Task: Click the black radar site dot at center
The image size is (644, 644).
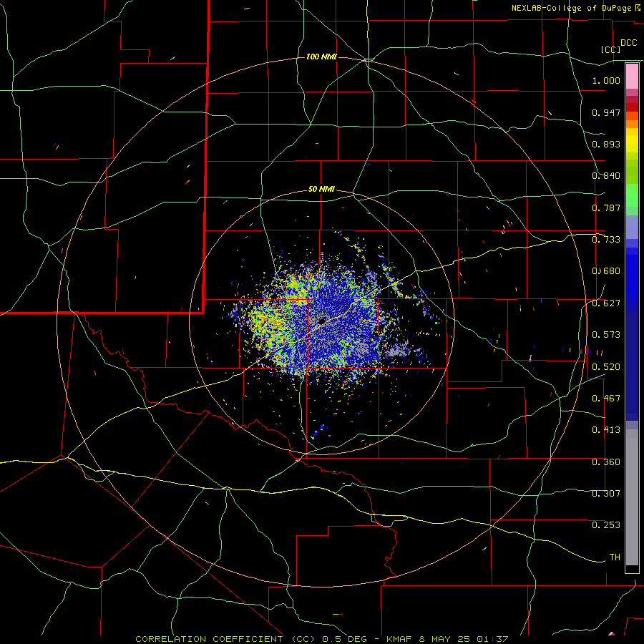Action: pyautogui.click(x=322, y=321)
